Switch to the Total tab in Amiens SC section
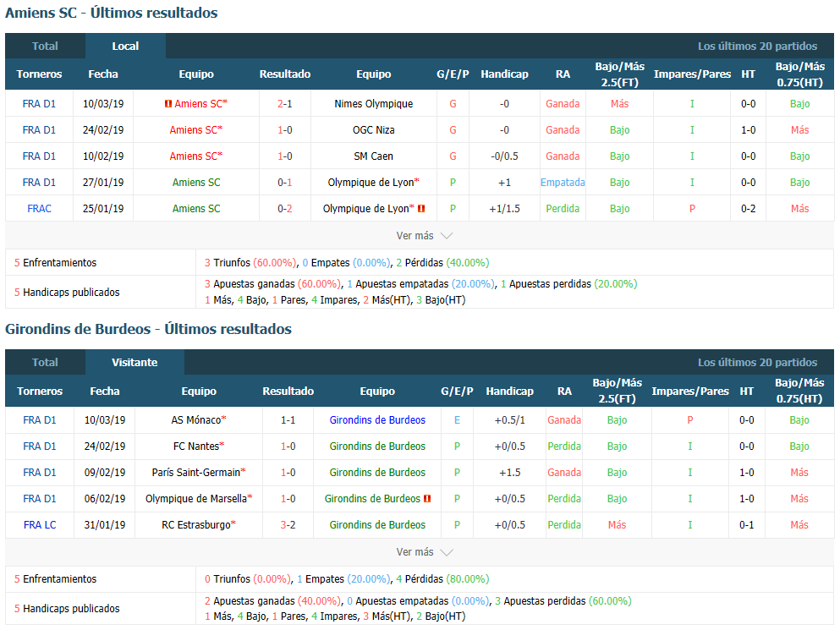Viewport: 840px width, 630px height. (x=45, y=46)
